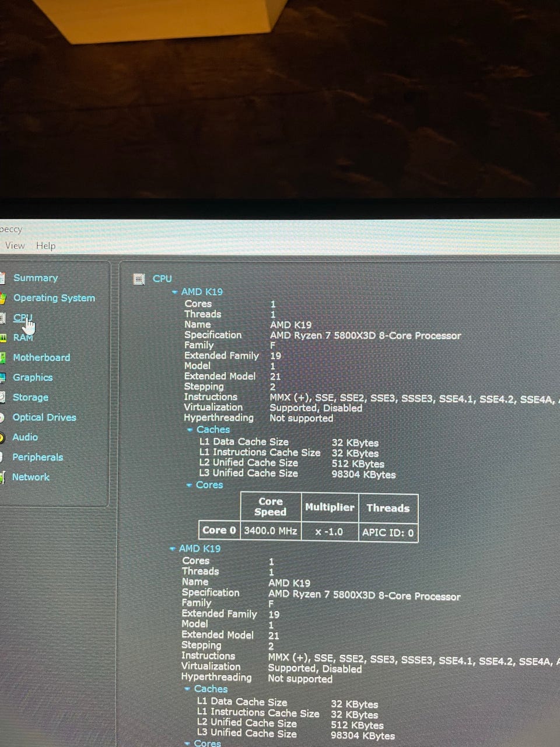560x747 pixels.
Task: Select the second 'AMD Ryzen 7 5800X3D' specification value
Action: pos(364,596)
